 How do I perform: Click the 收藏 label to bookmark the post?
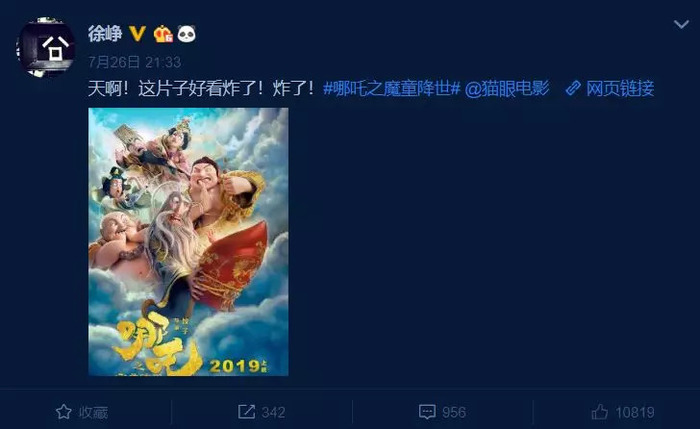(93, 412)
